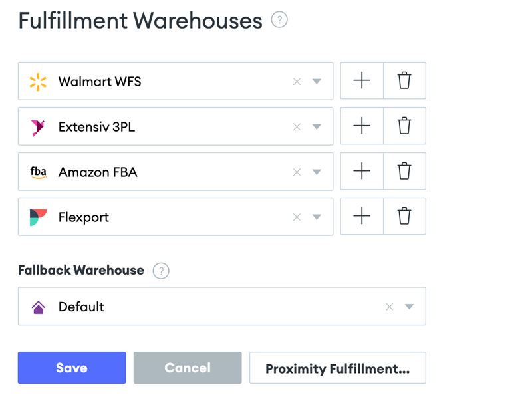Open help tooltip for Fallback Warehouse
The image size is (532, 399).
pos(161,271)
